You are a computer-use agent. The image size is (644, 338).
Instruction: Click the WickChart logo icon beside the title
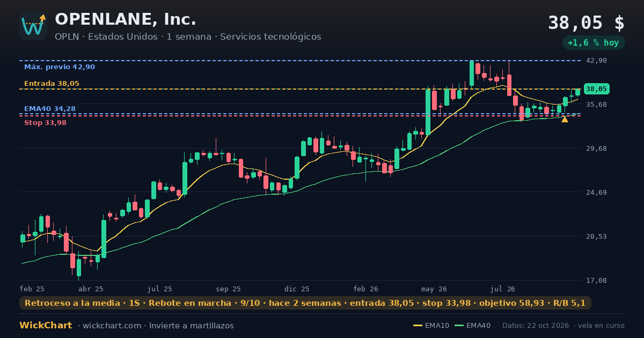point(33,26)
